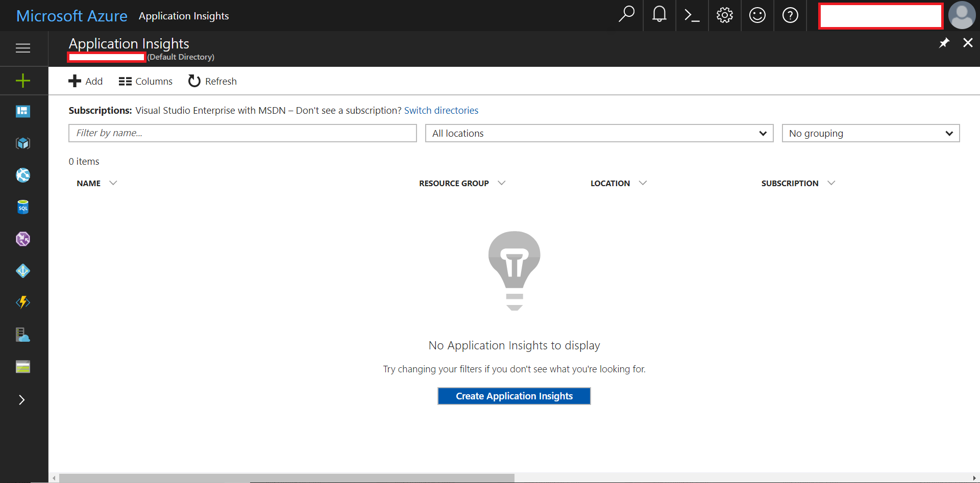Close the Application Insights blade
The image size is (980, 483).
pyautogui.click(x=968, y=43)
